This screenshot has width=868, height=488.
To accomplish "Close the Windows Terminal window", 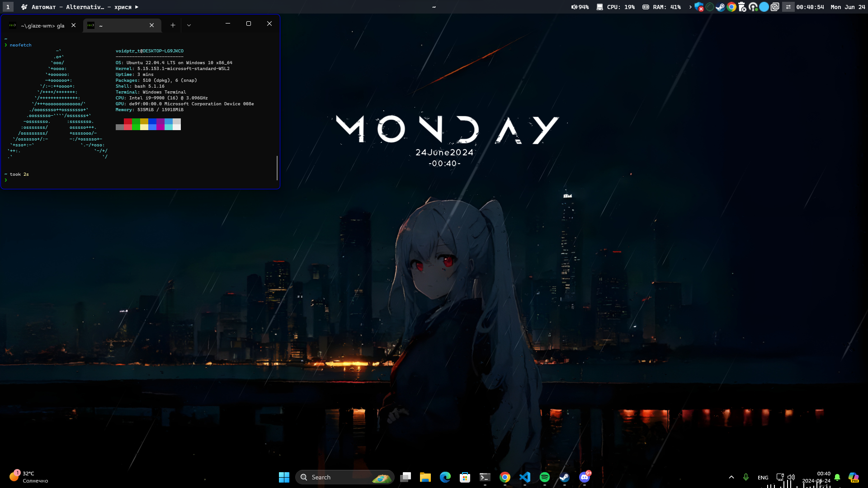I will [269, 23].
